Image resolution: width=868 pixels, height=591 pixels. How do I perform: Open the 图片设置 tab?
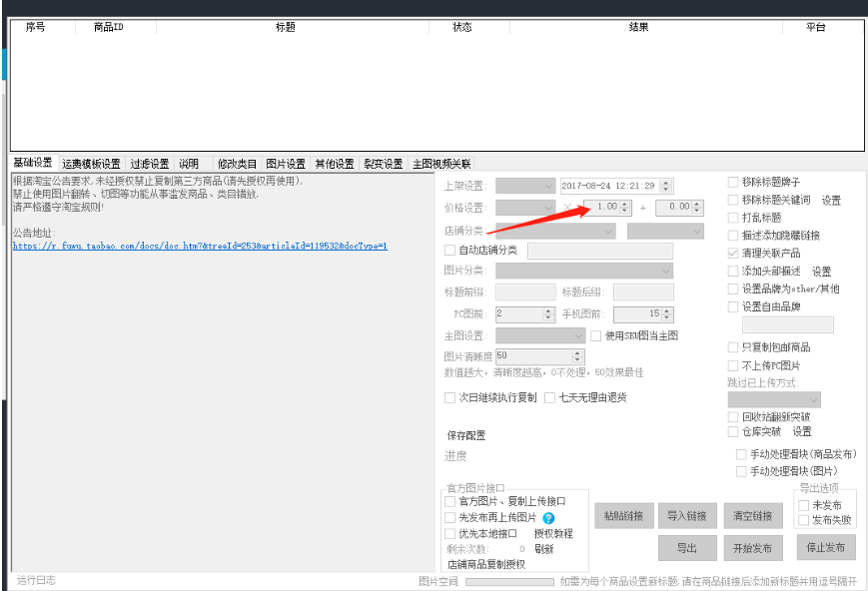coord(286,164)
